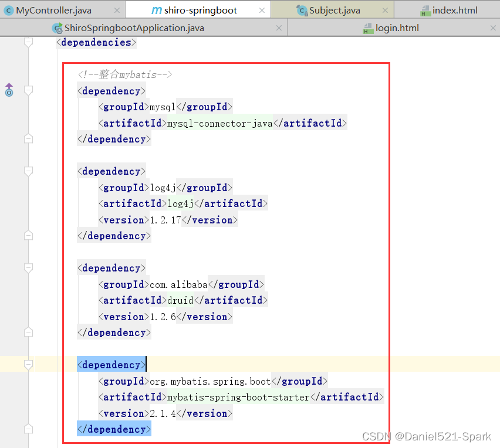
Task: Click the mysql-connector-java artifactId value
Action: (x=219, y=123)
